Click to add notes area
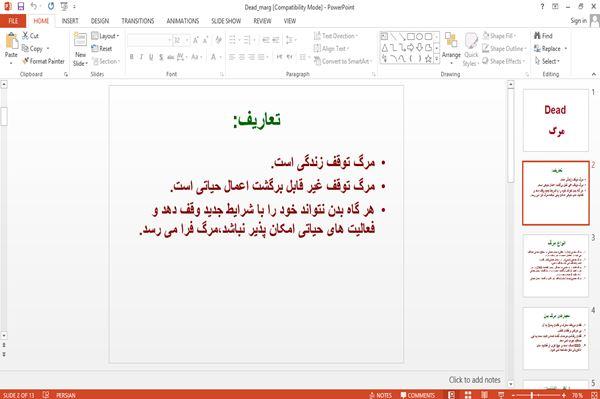600x399 pixels. pyautogui.click(x=474, y=380)
